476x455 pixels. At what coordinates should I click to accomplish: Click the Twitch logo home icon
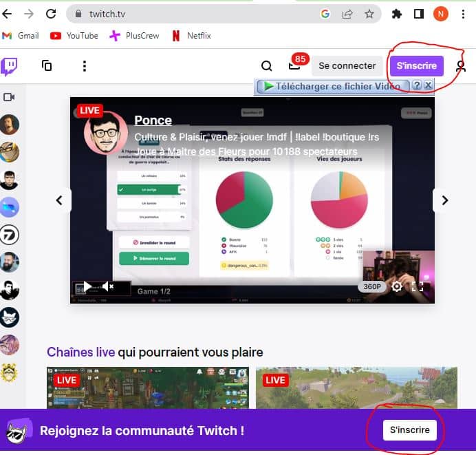tap(10, 66)
